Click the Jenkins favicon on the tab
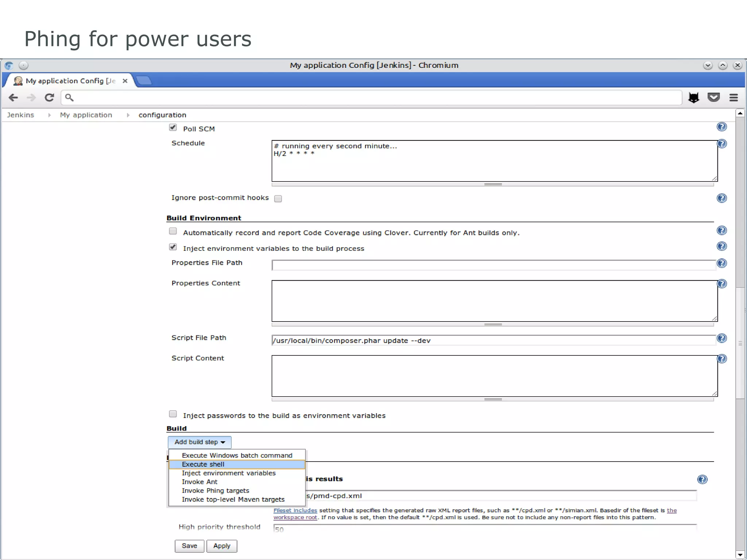The width and height of the screenshot is (747, 560). (18, 81)
